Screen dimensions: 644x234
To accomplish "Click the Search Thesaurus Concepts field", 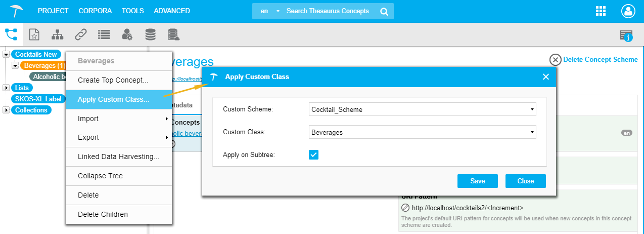I will coord(328,11).
